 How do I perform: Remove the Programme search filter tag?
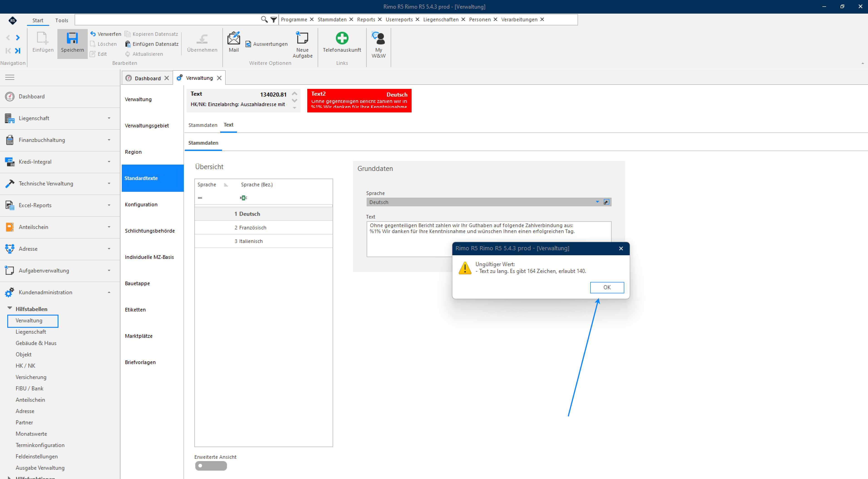coord(312,19)
